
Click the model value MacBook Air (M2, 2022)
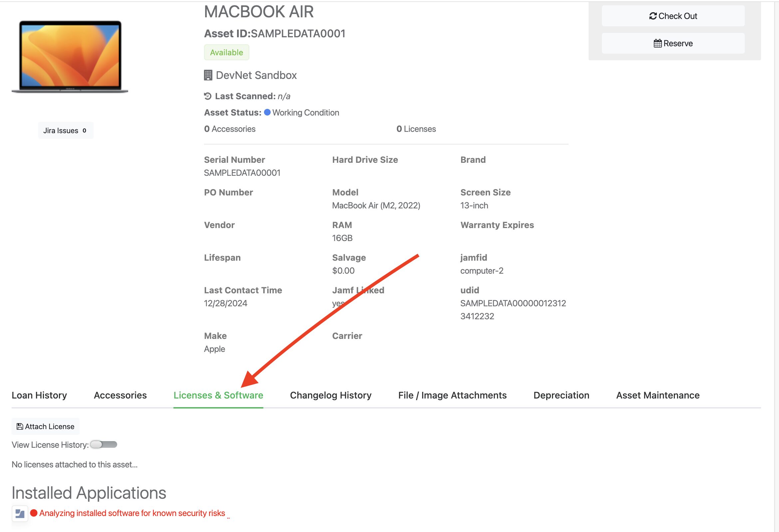(376, 205)
